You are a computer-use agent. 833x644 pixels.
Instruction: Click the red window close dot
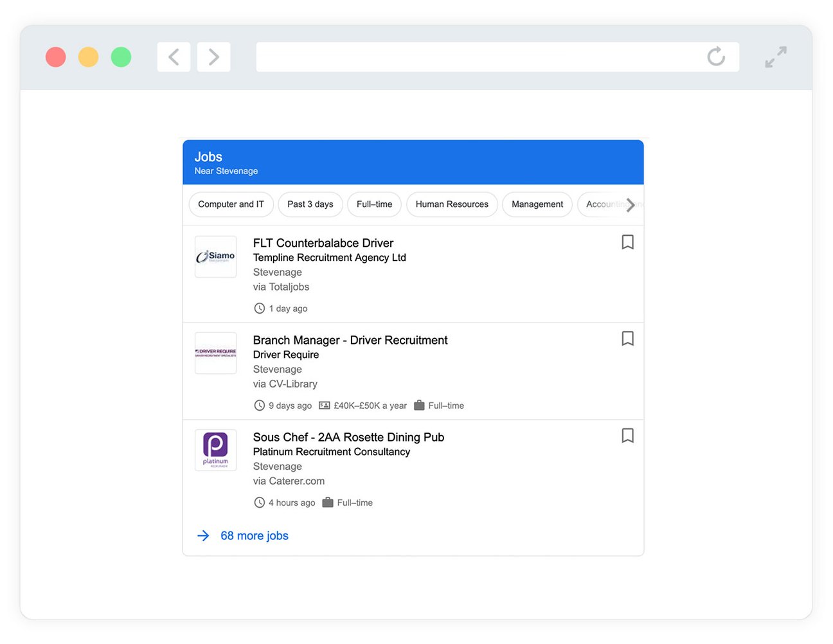tap(56, 57)
